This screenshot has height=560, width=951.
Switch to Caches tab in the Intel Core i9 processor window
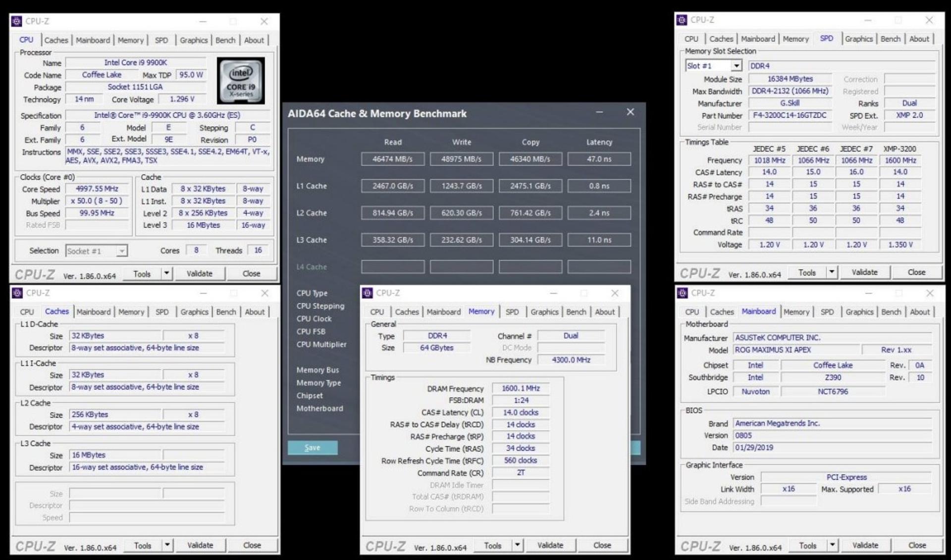click(56, 41)
